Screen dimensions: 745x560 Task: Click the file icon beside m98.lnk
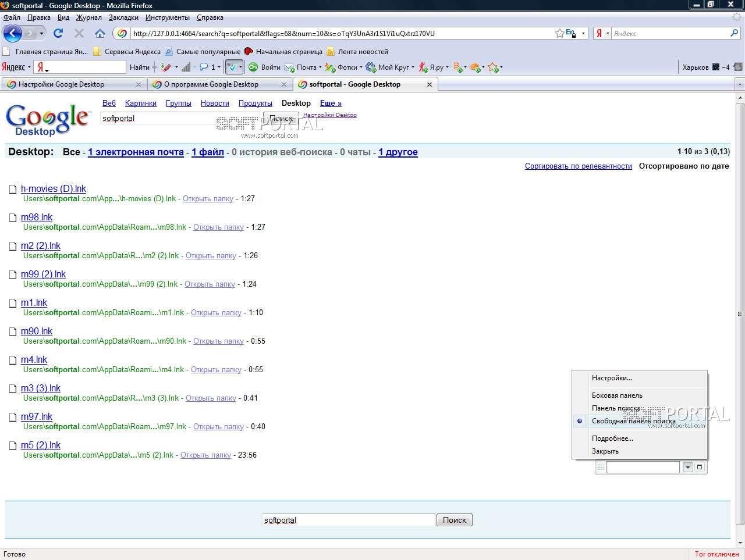pyautogui.click(x=13, y=217)
